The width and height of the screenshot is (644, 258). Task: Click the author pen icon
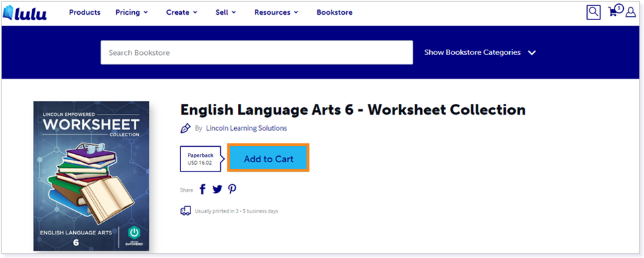(x=186, y=128)
